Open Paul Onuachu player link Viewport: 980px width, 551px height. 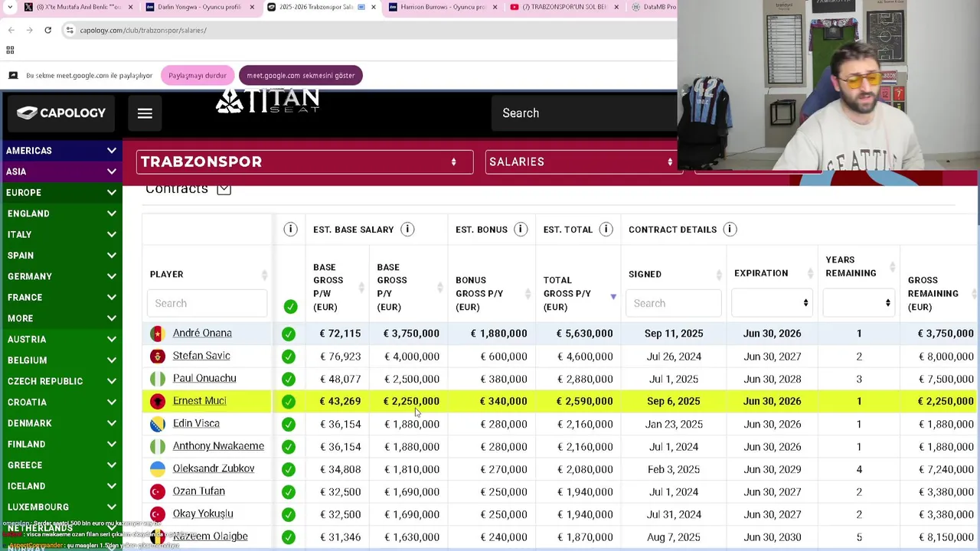click(x=204, y=378)
